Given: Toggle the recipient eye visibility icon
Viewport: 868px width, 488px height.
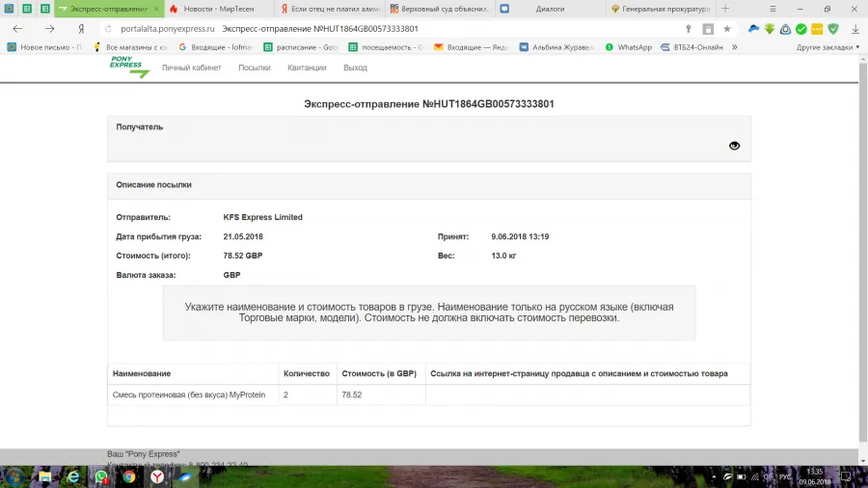Looking at the screenshot, I should (x=734, y=146).
